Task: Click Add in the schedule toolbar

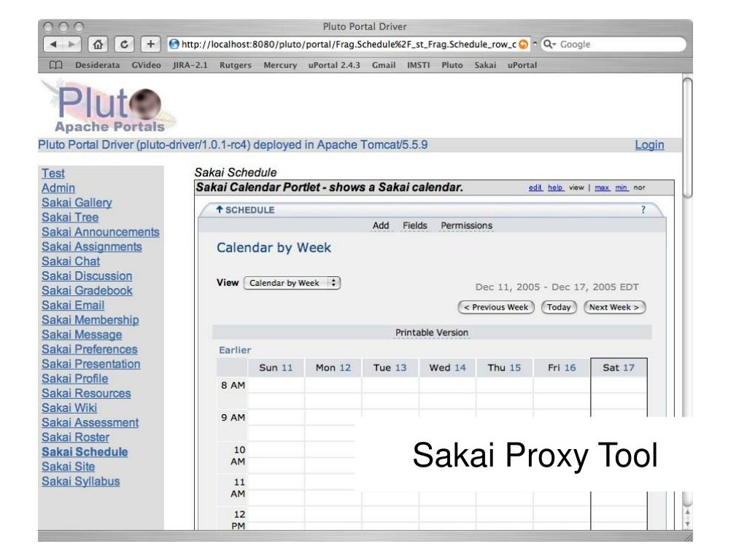Action: point(381,226)
